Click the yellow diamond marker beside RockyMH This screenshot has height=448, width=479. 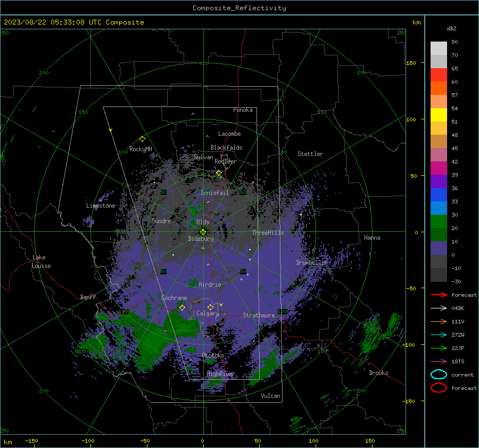point(142,139)
